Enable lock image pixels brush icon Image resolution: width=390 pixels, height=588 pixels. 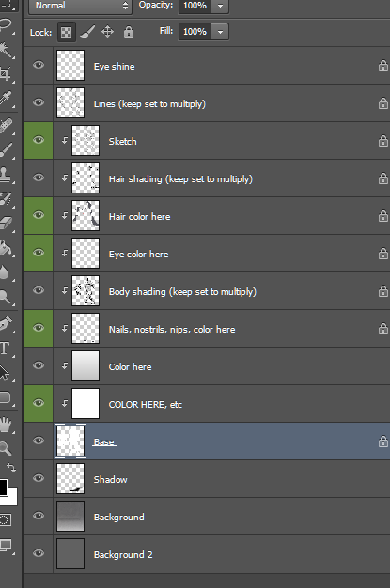click(x=87, y=32)
